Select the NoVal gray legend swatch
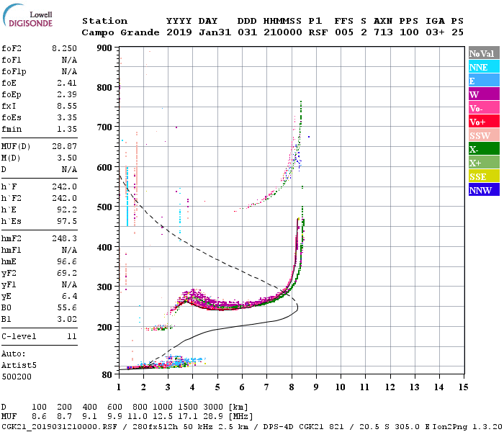504x432 pixels. pos(484,53)
